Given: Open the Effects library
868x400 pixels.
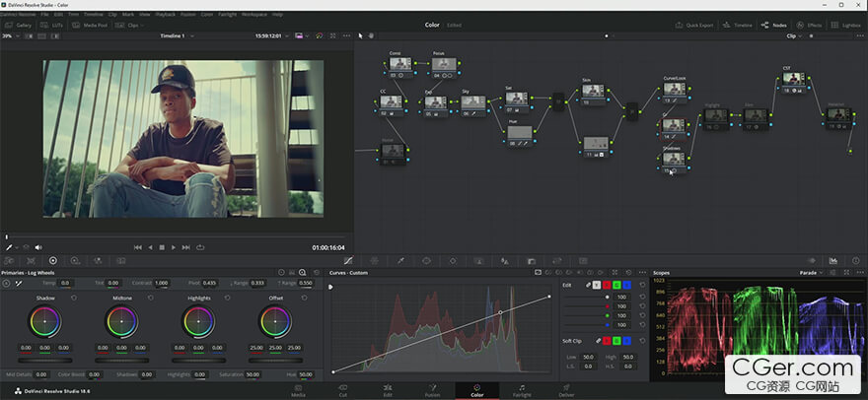Looking at the screenshot, I should pos(809,25).
